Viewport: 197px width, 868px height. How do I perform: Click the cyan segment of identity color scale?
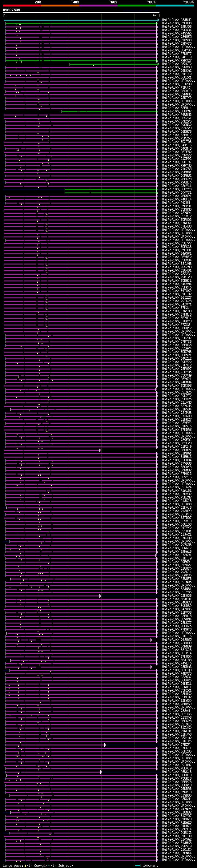[x=175, y=6]
